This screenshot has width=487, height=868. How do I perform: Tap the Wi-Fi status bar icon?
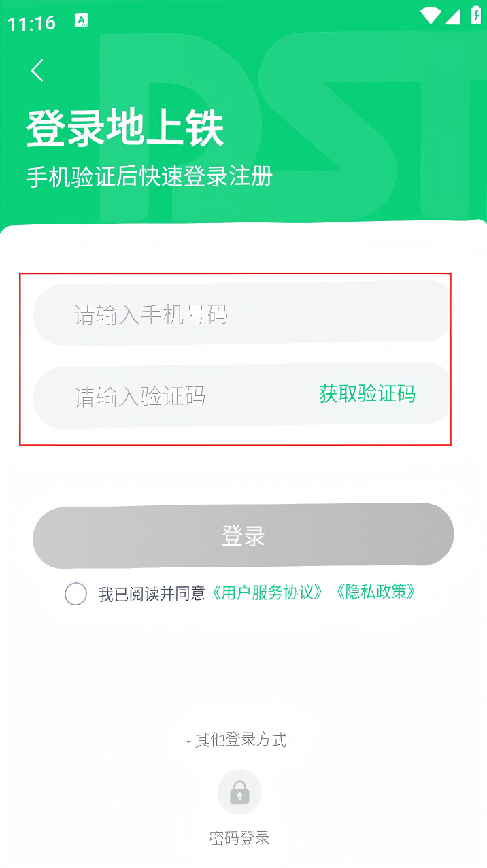pyautogui.click(x=431, y=16)
